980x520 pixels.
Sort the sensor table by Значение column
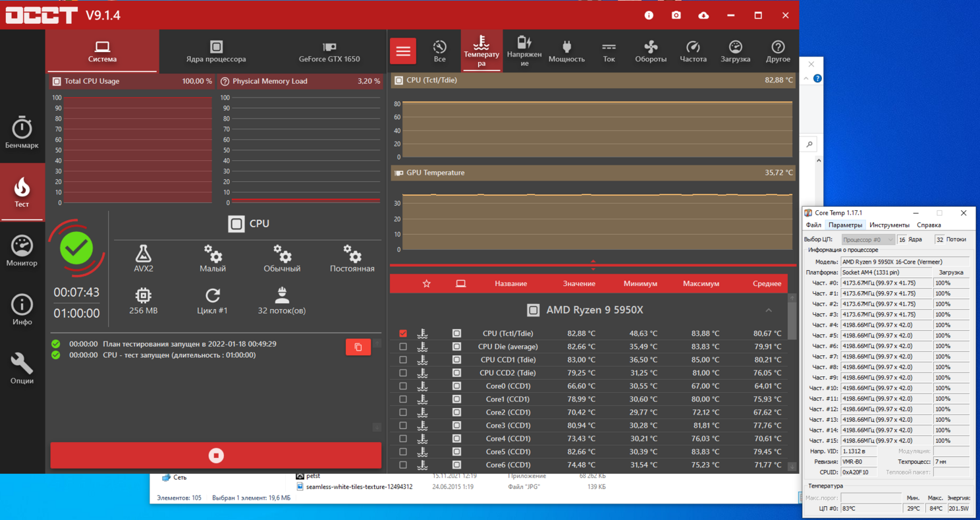[579, 283]
